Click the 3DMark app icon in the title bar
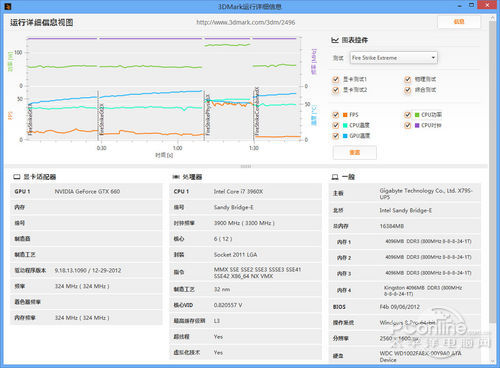This screenshot has height=368, width=500. coord(8,6)
